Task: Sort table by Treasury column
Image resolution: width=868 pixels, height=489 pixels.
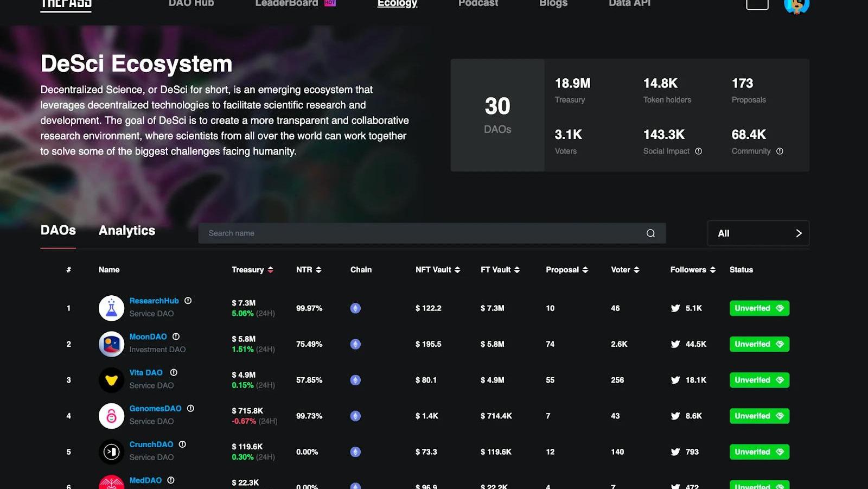Action: pos(270,270)
